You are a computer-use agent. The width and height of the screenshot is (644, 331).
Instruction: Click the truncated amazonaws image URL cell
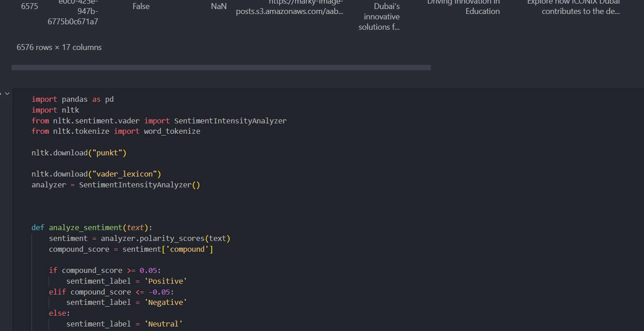tap(290, 7)
